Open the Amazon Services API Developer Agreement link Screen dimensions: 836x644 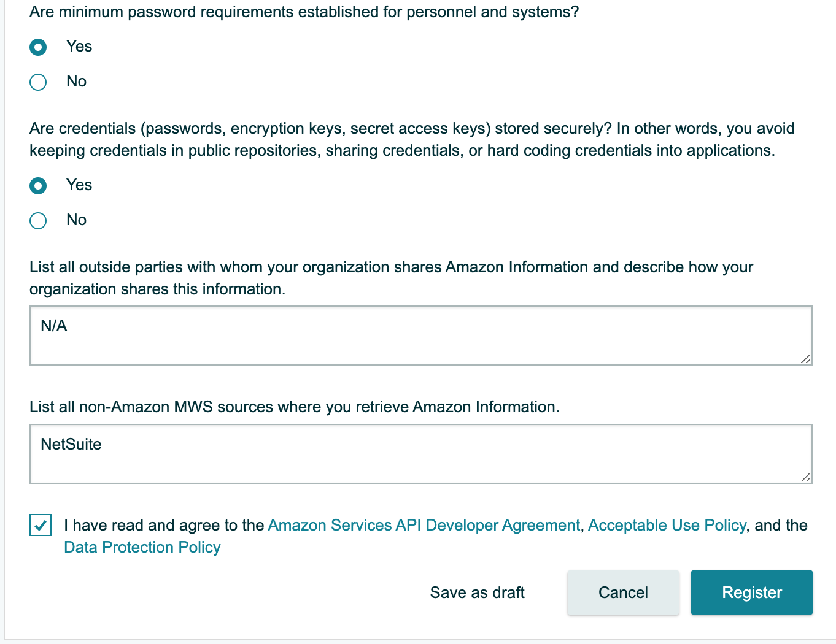[424, 526]
